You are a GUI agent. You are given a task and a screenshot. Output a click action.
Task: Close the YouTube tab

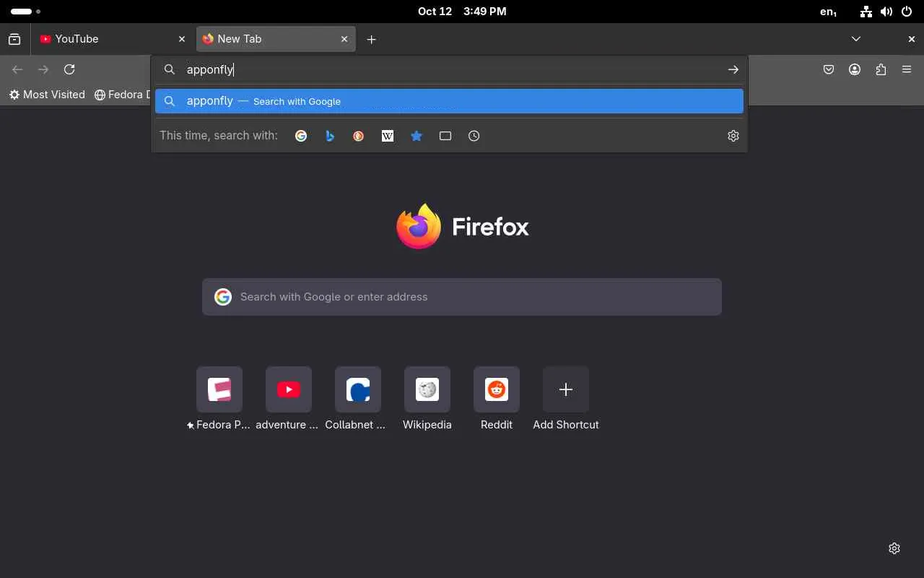pos(182,39)
